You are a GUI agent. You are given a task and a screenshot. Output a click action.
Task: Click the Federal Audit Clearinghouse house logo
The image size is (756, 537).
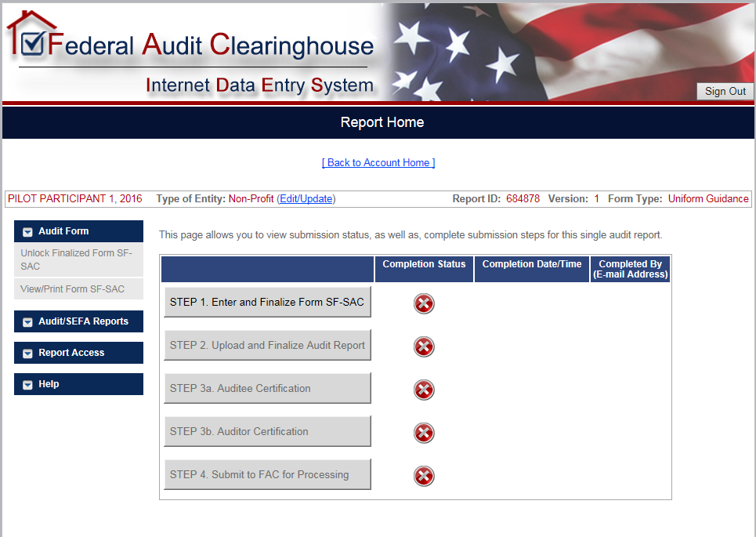pyautogui.click(x=31, y=34)
